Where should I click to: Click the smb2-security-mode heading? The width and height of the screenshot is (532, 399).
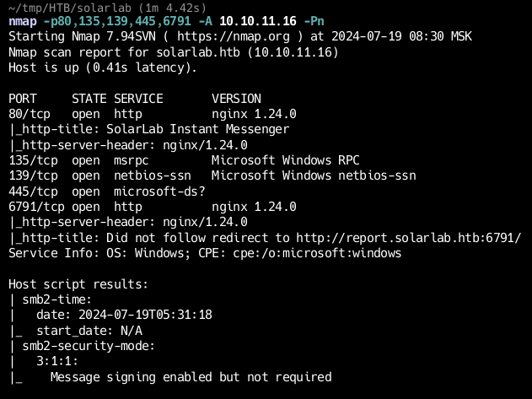coord(89,346)
